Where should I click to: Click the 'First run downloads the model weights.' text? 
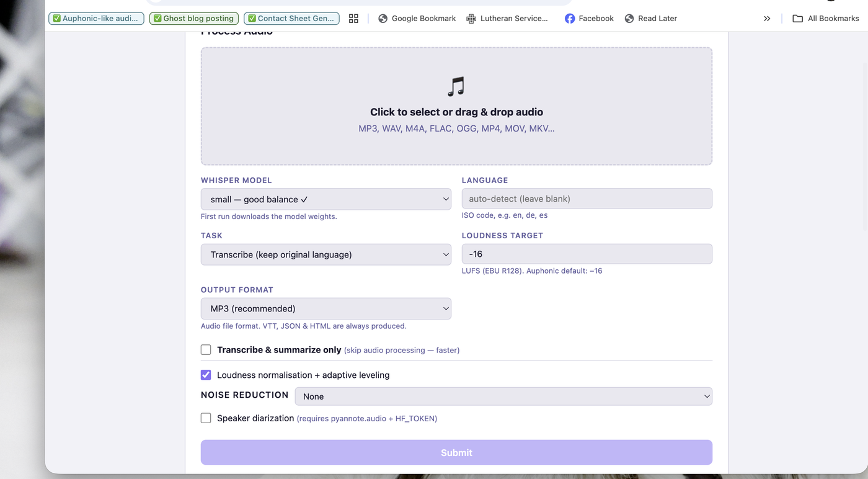tap(269, 217)
